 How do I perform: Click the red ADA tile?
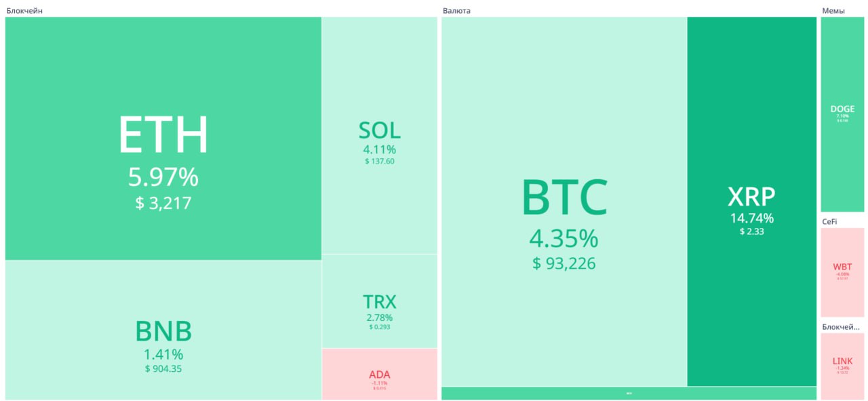[x=379, y=374]
